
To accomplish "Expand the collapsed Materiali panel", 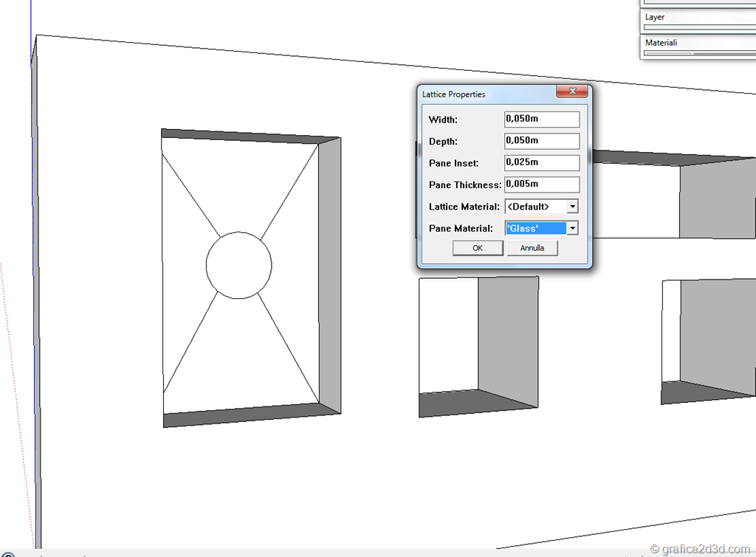I will [697, 43].
